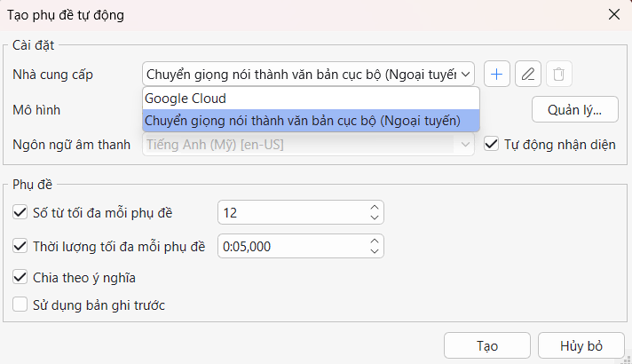Select Google Cloud from provider list
This screenshot has width=632, height=364.
click(x=311, y=99)
